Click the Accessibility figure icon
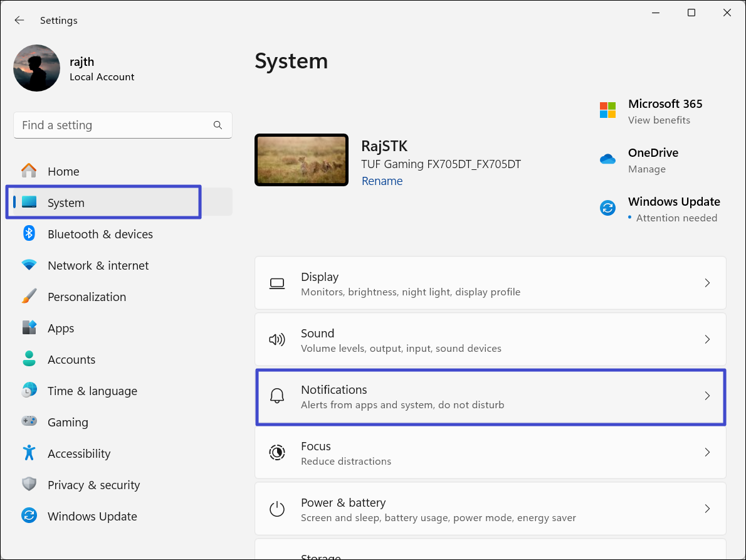The image size is (746, 560). pyautogui.click(x=29, y=453)
